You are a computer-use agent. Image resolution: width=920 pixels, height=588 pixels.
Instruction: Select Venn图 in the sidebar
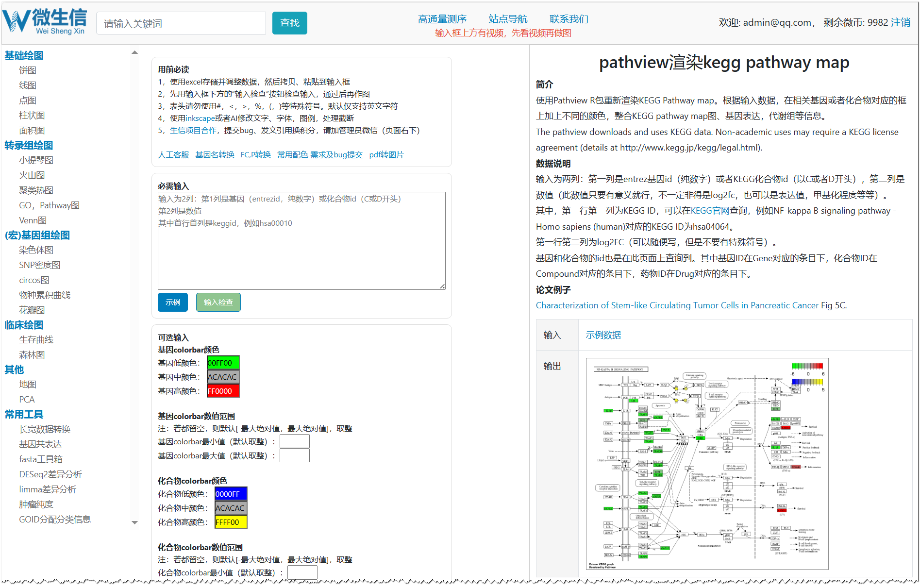pyautogui.click(x=33, y=220)
